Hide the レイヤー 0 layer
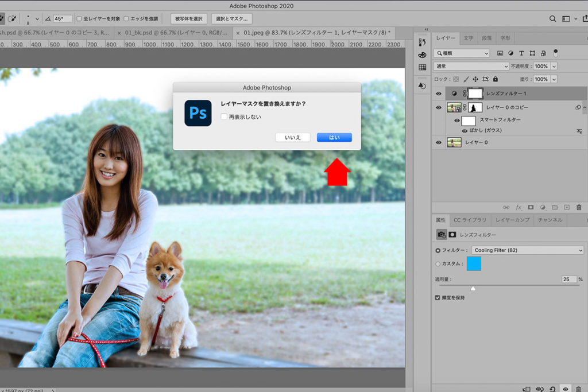 (438, 142)
